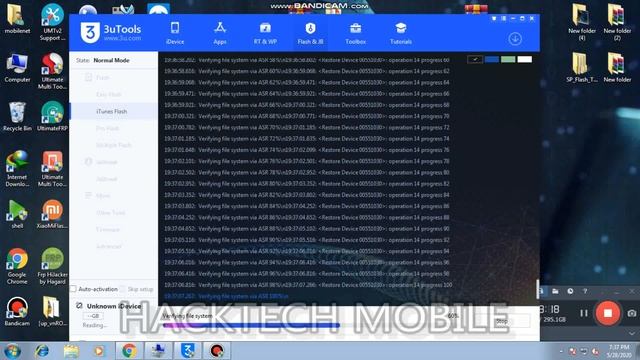Open New folder (4) on desktop
640x360 pixels.
click(582, 22)
